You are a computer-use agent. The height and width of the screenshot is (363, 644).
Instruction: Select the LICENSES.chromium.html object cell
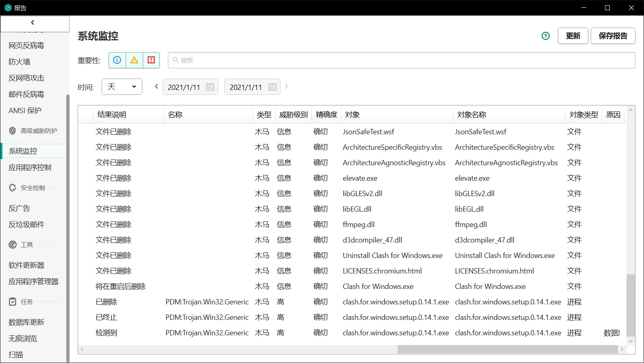[x=382, y=271]
